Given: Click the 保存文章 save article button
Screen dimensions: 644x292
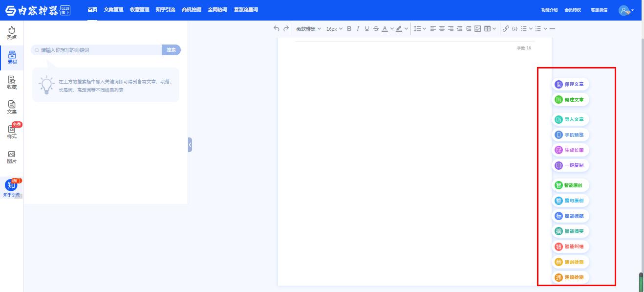Looking at the screenshot, I should tap(570, 84).
